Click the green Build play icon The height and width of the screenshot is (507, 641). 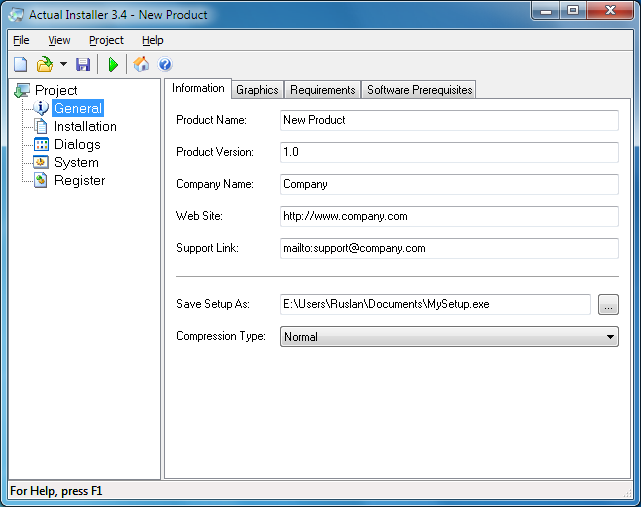pos(113,65)
